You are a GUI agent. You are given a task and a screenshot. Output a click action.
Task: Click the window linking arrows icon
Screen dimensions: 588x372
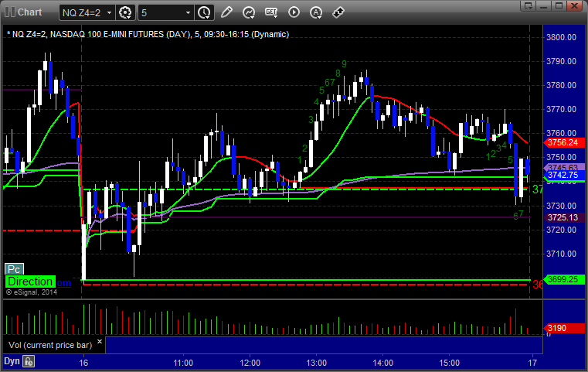(x=338, y=12)
